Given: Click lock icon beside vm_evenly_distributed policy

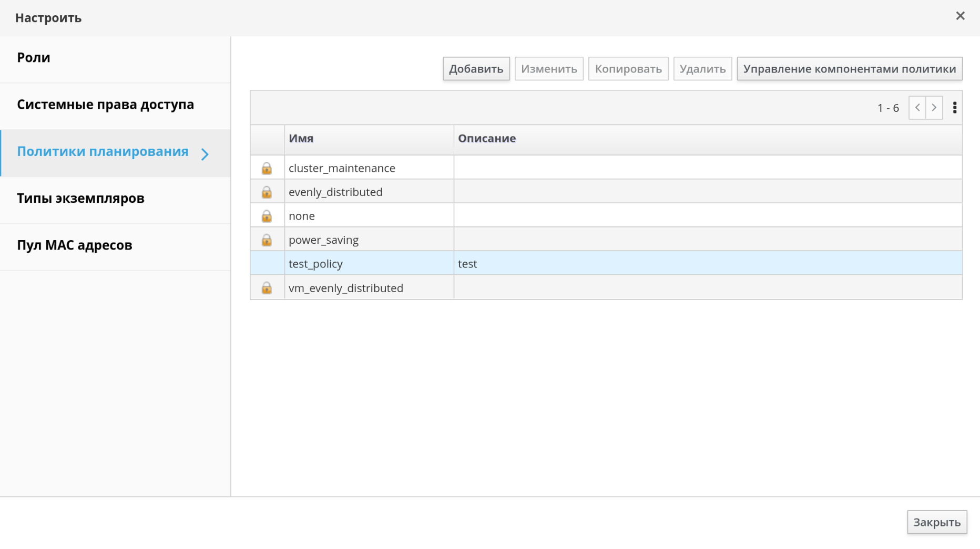Looking at the screenshot, I should tap(267, 288).
